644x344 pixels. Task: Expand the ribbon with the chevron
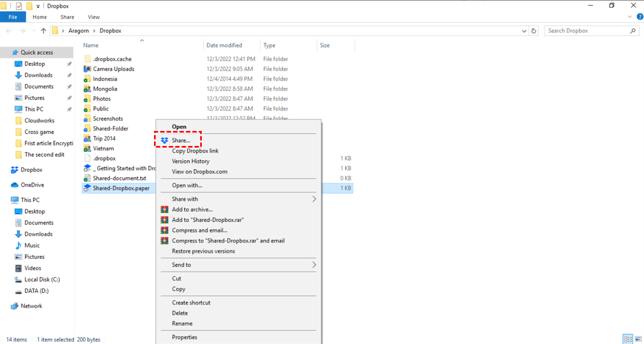pos(631,17)
